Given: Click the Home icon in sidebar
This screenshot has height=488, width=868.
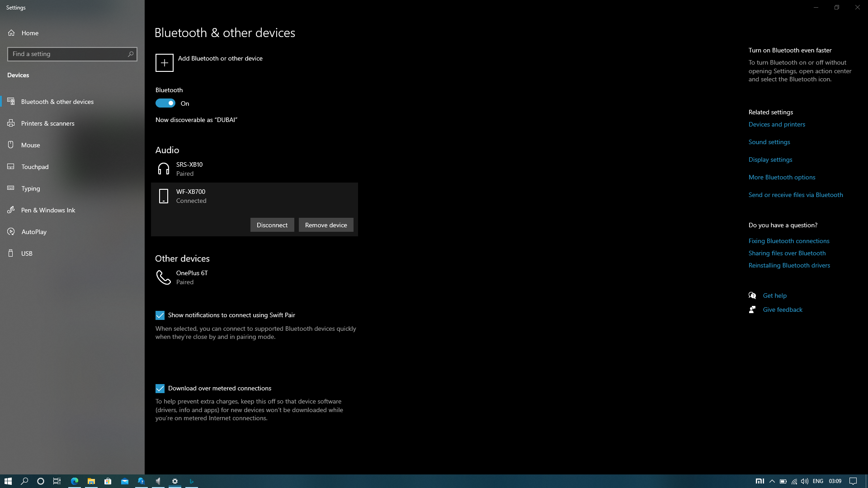Looking at the screenshot, I should (11, 33).
